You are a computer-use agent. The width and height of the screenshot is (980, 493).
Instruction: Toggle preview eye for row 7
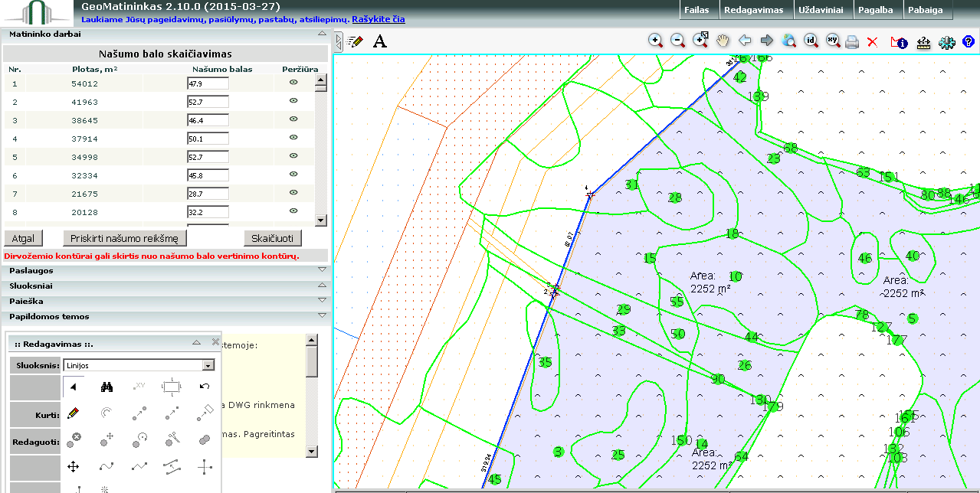pos(293,193)
